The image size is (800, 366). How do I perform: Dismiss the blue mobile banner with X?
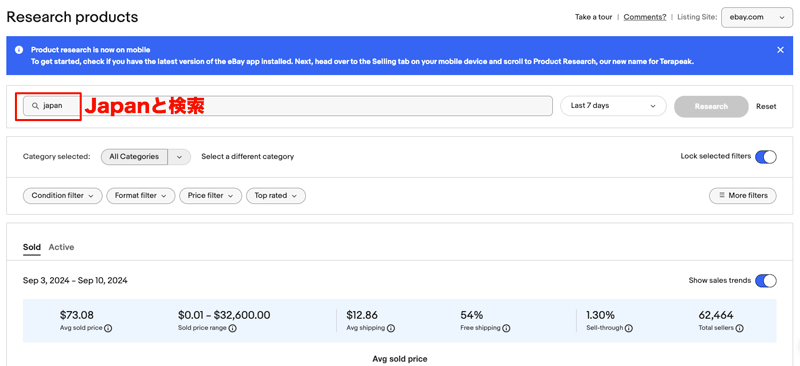click(x=780, y=50)
